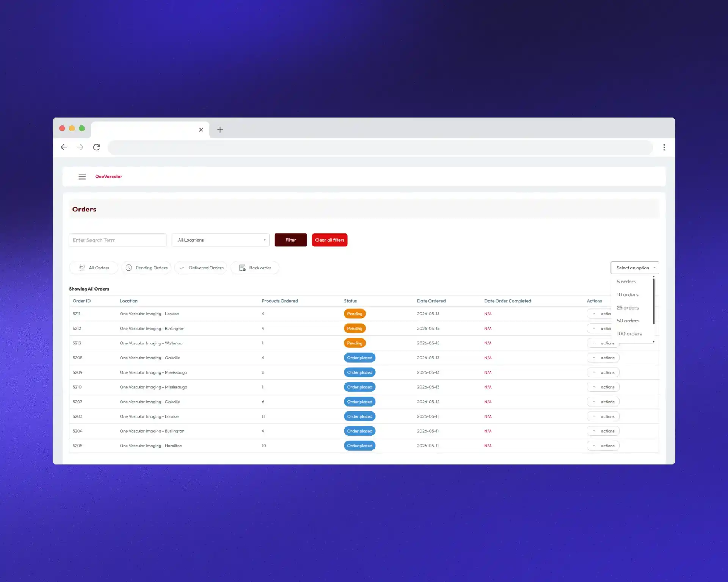728x582 pixels.
Task: Click Clear all filters button
Action: click(330, 240)
